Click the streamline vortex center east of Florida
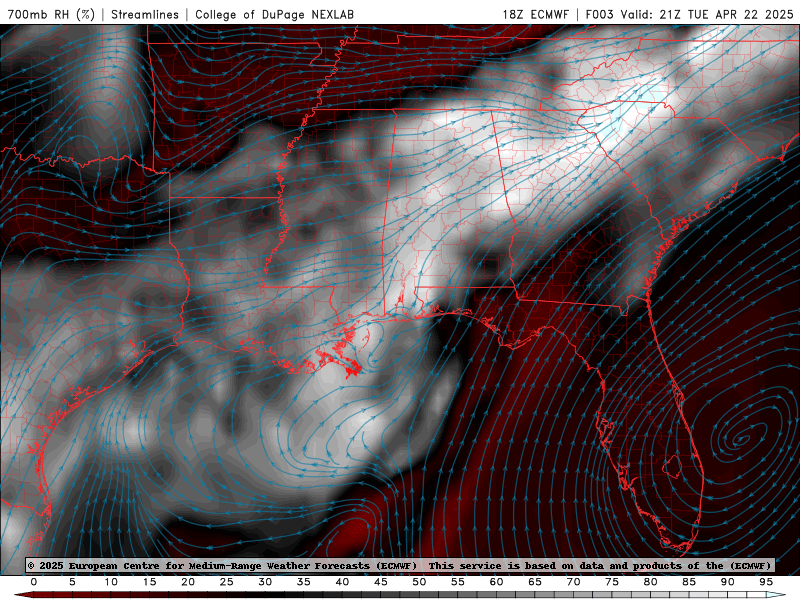The width and height of the screenshot is (800, 600). 741,438
